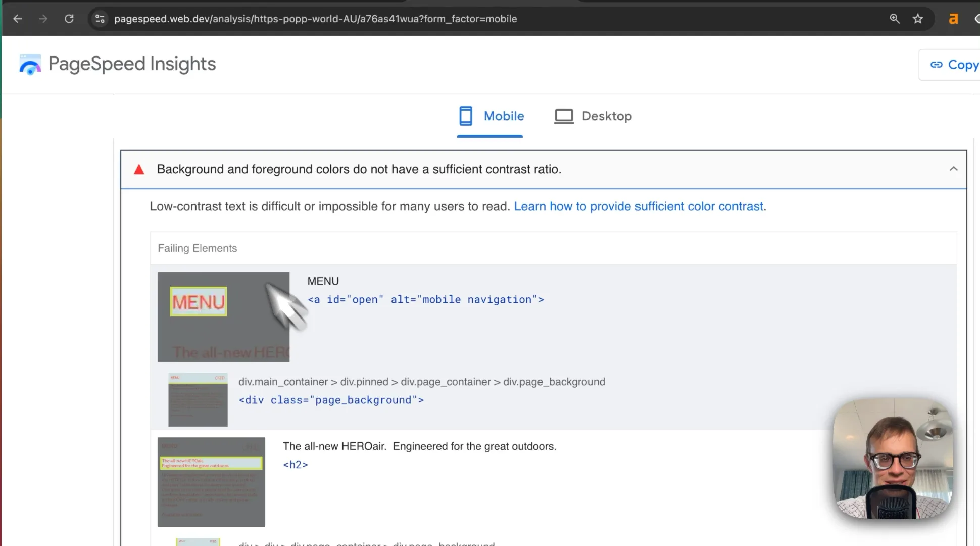980x546 pixels.
Task: Bookmark this page with the star icon
Action: [x=918, y=19]
